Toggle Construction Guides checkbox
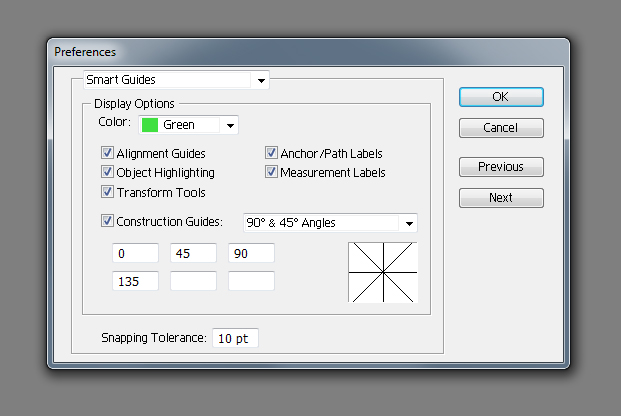The height and width of the screenshot is (416, 621). coord(108,222)
